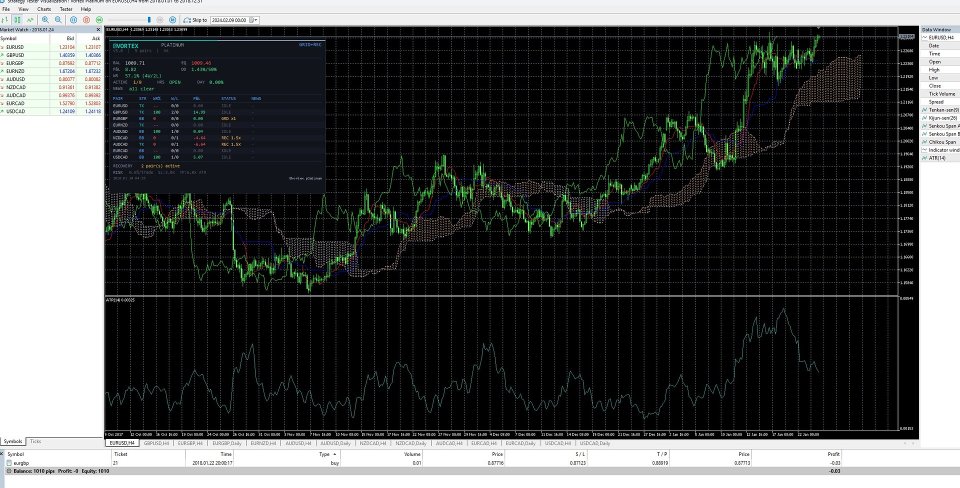This screenshot has height=488, width=960.
Task: Select the eurgbp open trade row
Action: [x=422, y=463]
